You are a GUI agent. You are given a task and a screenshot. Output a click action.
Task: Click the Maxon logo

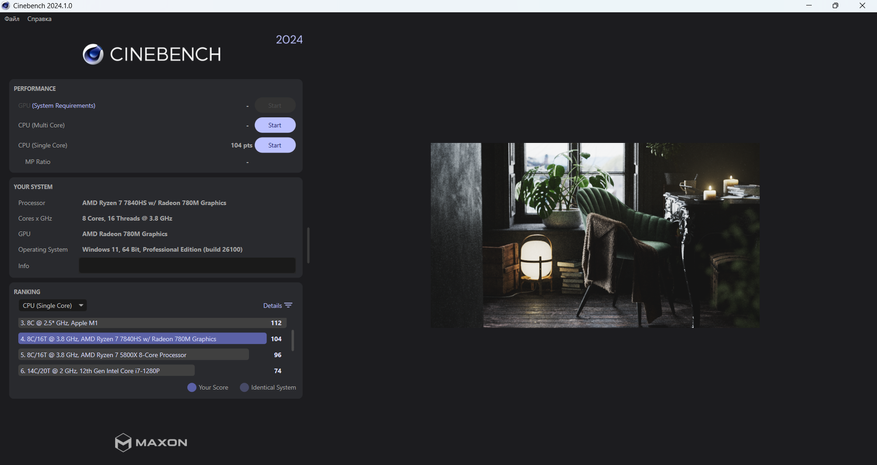point(151,443)
